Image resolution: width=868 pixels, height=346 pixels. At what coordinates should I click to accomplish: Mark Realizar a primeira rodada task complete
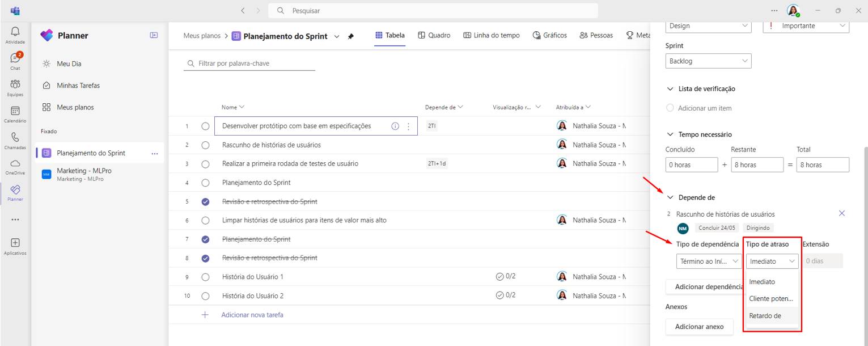pyautogui.click(x=205, y=163)
